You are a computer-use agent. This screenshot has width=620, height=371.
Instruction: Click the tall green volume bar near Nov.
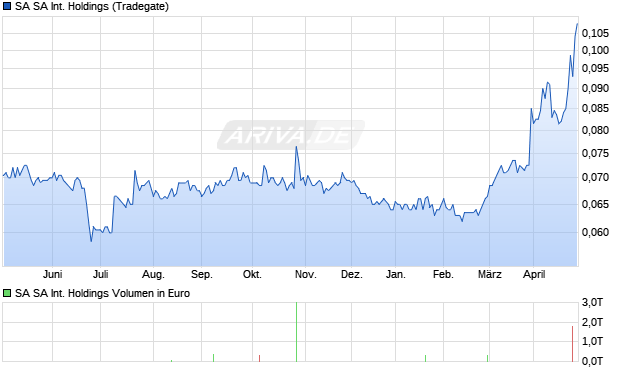click(296, 332)
